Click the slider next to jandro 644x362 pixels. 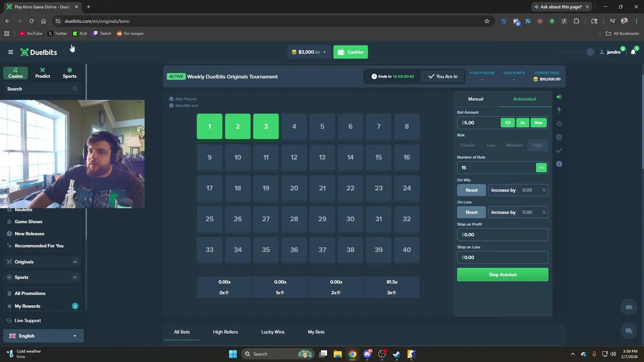pyautogui.click(x=577, y=52)
